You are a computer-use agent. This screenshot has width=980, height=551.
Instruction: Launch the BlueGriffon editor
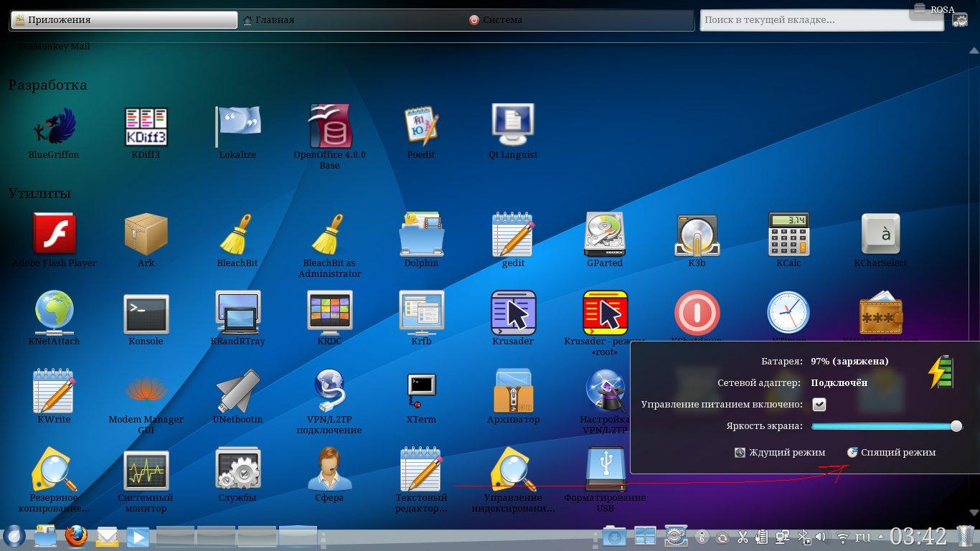(54, 128)
